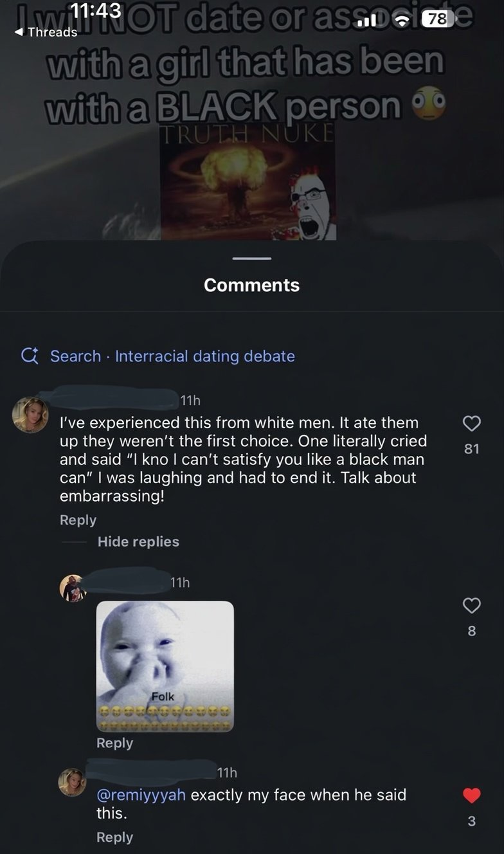Tap the Wi-Fi status icon
This screenshot has width=504, height=854.
click(x=402, y=19)
